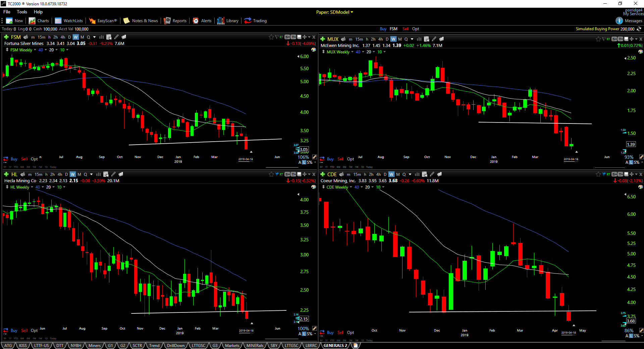The image size is (644, 349).
Task: Select the 15m timeframe on HL chart
Action: [x=39, y=174]
